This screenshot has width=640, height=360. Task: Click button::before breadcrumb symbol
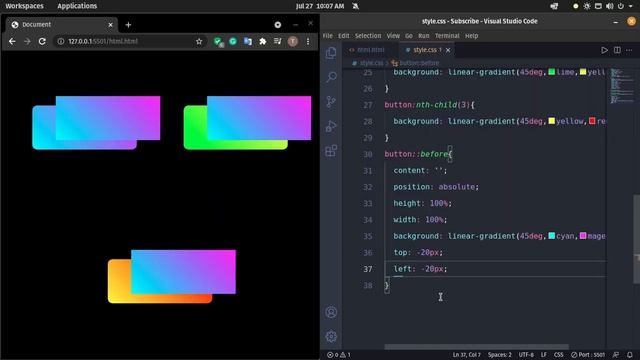coord(419,63)
